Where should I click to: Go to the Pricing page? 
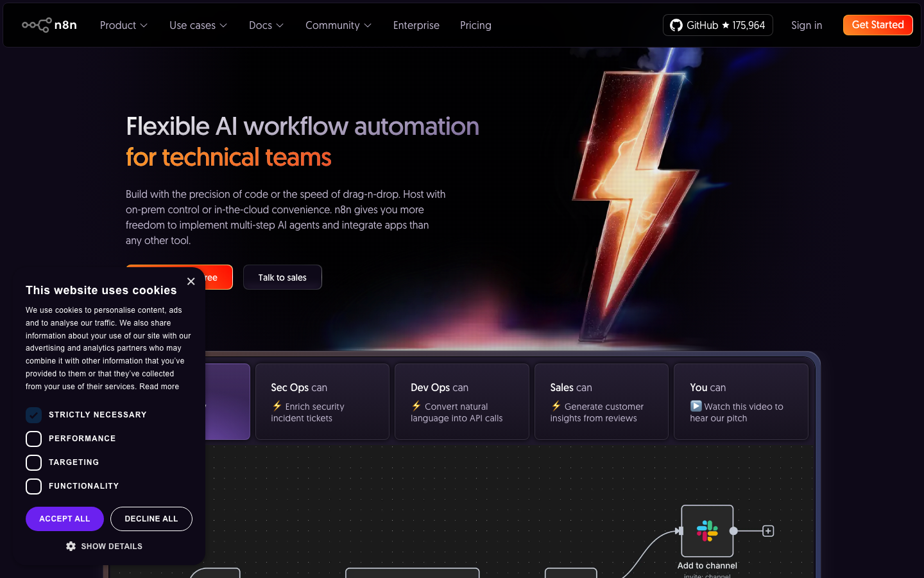click(x=475, y=25)
